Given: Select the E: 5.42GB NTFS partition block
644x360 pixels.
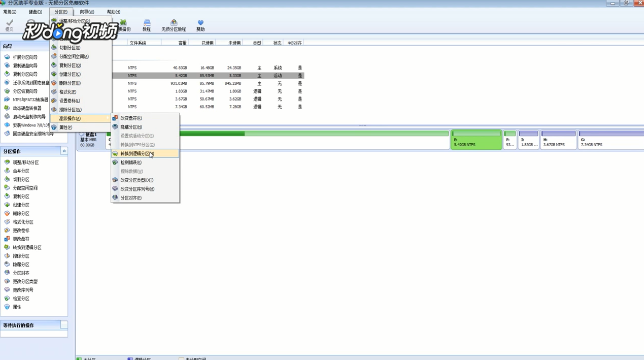Looking at the screenshot, I should 477,140.
